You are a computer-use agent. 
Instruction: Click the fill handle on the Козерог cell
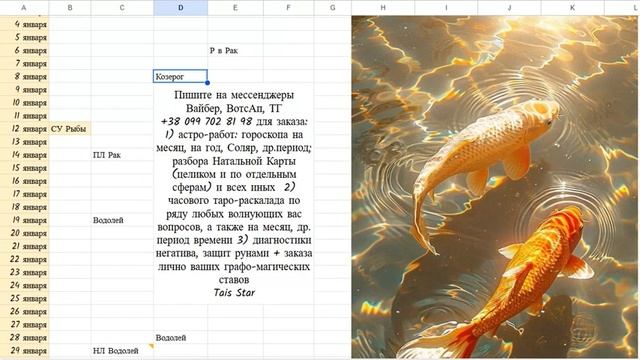pos(207,83)
